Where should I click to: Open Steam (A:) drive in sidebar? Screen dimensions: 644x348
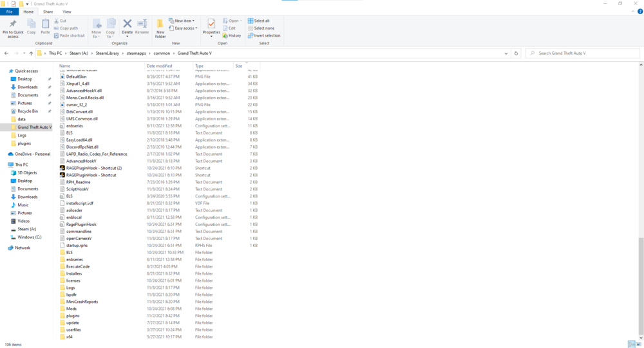pos(26,229)
